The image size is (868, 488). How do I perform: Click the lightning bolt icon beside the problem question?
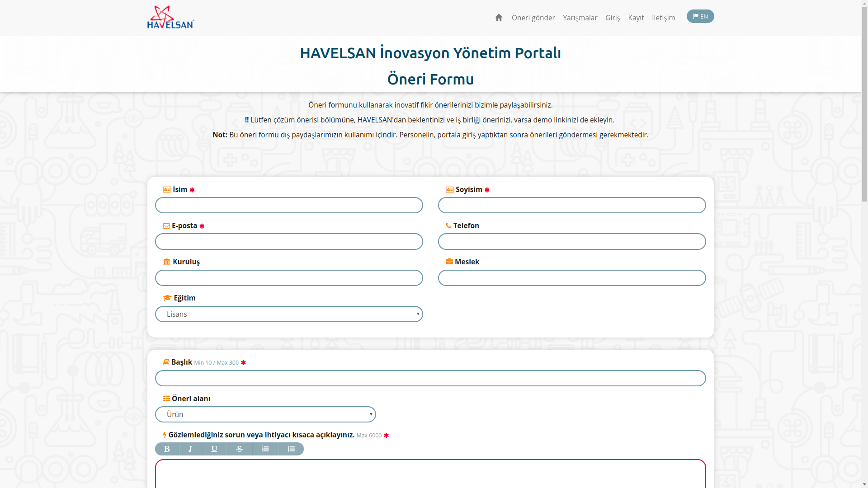(x=165, y=435)
